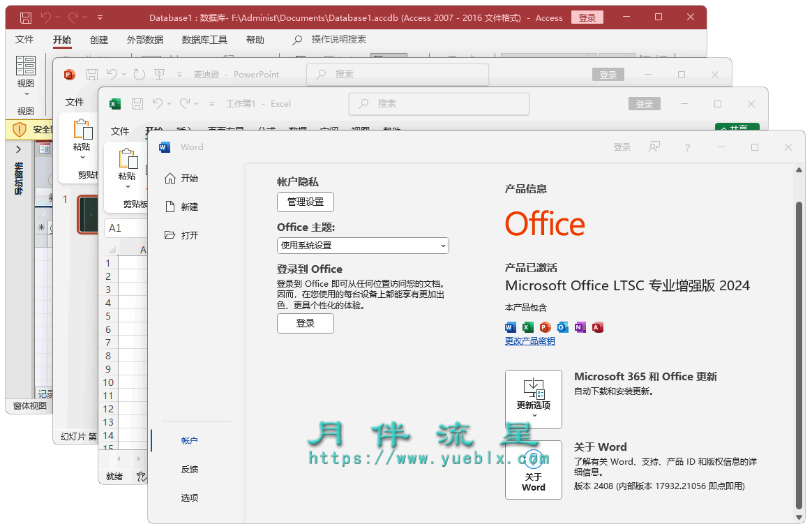Click the Excel 搜索 search box
Image resolution: width=812 pixels, height=531 pixels.
(x=439, y=103)
